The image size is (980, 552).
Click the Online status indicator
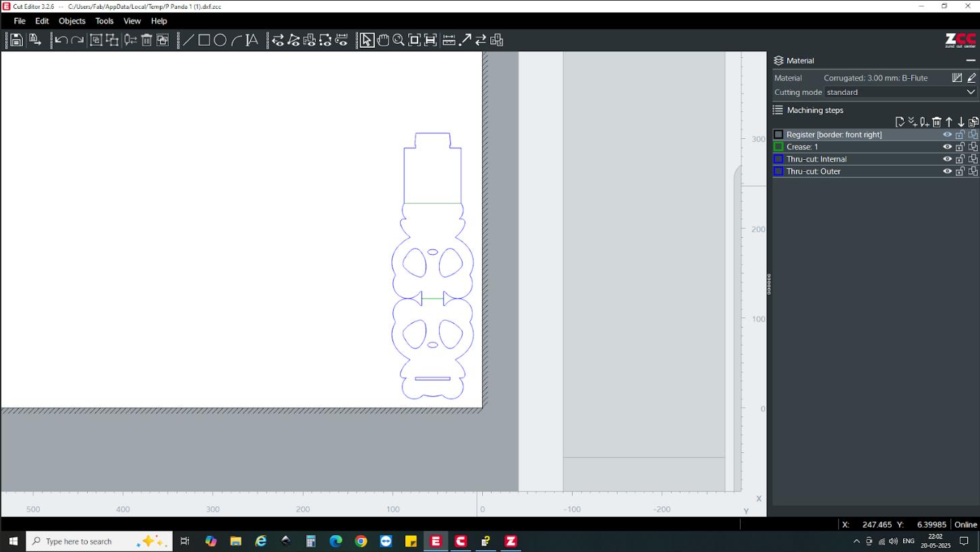pos(965,524)
